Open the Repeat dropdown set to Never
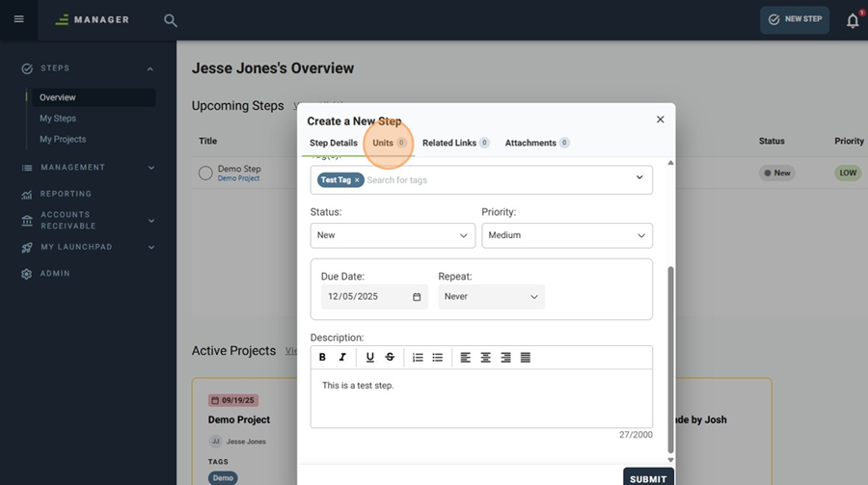 (492, 297)
